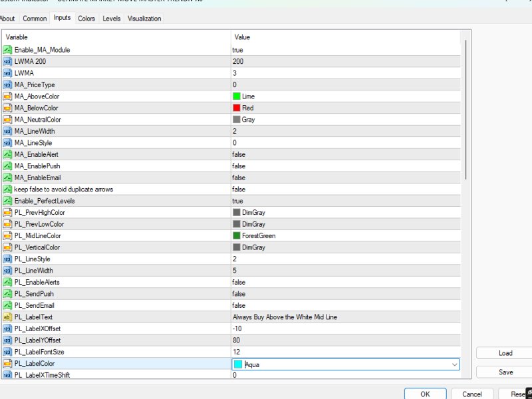Click the boolean icon beside PL_SendPush
Image resolution: width=532 pixels, height=399 pixels.
[x=7, y=294]
